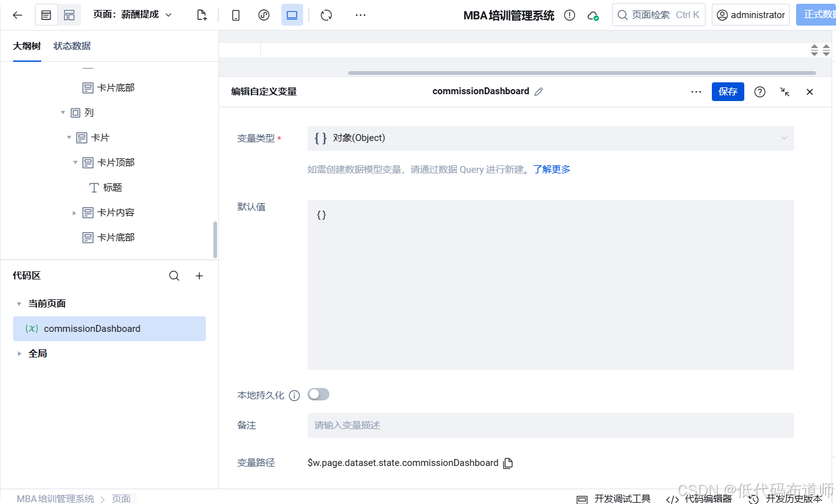Open the page search box
The image size is (836, 504).
coord(659,15)
